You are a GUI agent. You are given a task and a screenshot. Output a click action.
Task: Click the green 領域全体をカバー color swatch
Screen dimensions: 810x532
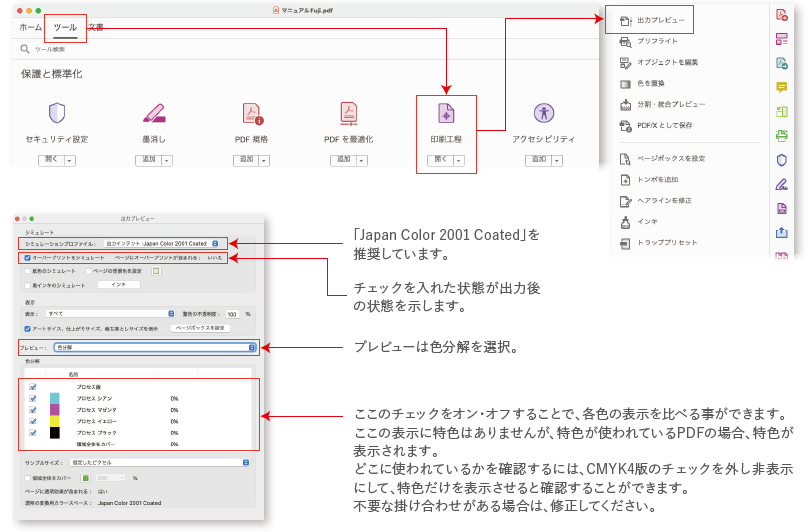point(86,478)
